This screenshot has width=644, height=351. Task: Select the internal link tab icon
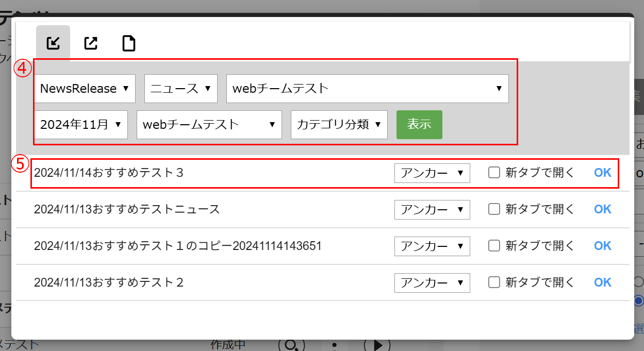pos(53,43)
